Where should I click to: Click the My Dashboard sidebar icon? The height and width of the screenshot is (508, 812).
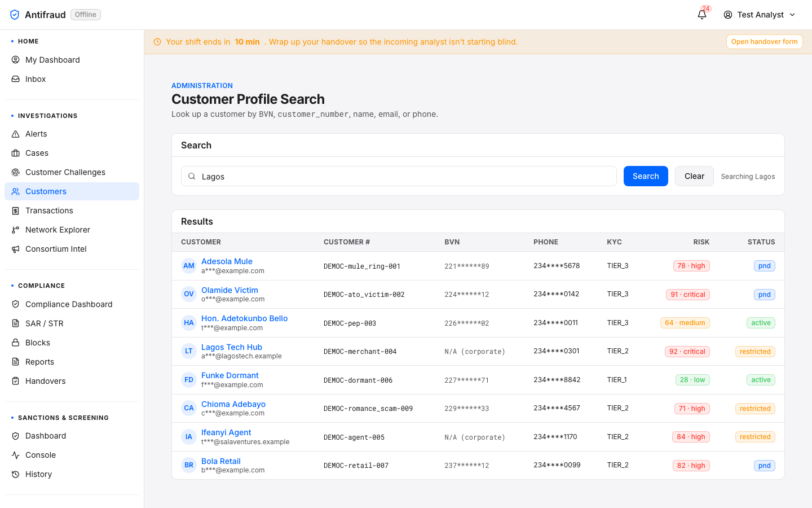pyautogui.click(x=16, y=60)
